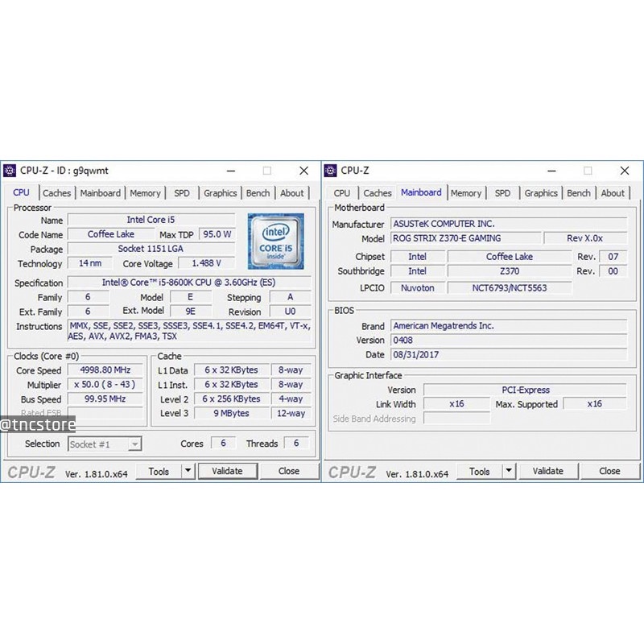Minimize the left CPU-Z ID window
This screenshot has width=644, height=644.
(x=231, y=171)
